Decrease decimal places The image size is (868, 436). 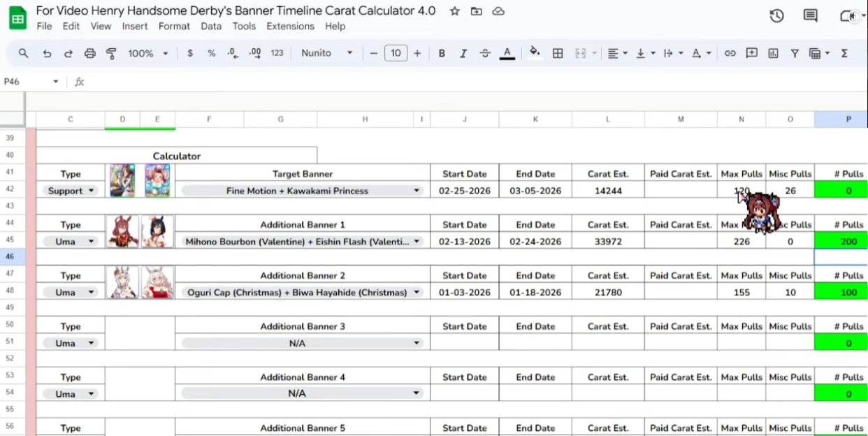point(233,53)
